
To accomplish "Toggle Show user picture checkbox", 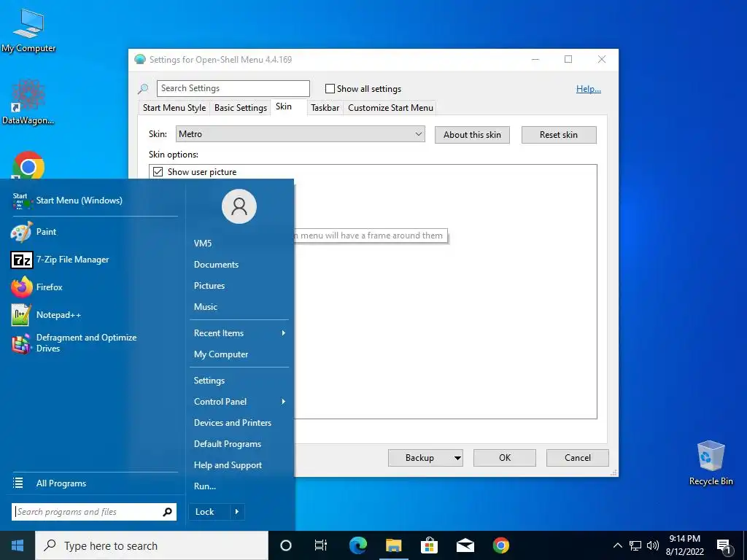I will pos(158,172).
